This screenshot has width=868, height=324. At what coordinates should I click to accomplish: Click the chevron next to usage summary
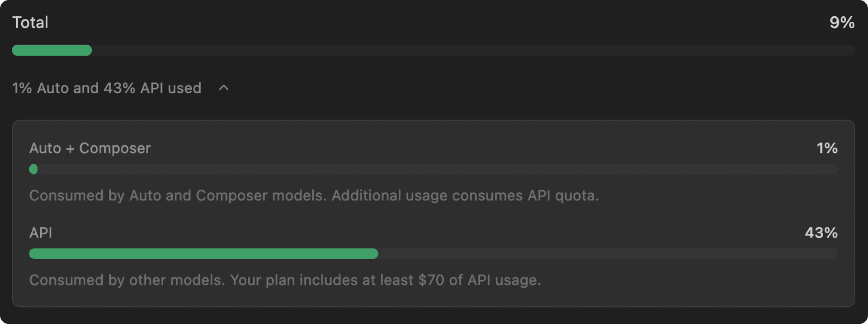coord(223,88)
